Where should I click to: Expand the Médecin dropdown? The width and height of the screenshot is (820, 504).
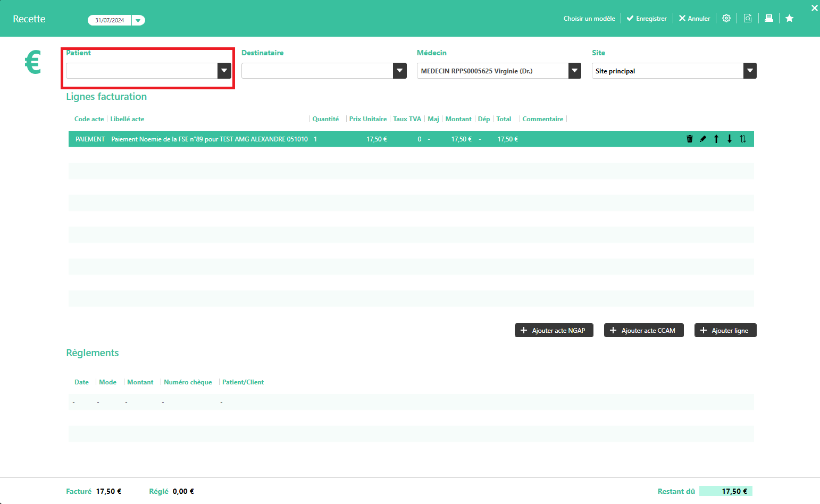[x=574, y=71]
